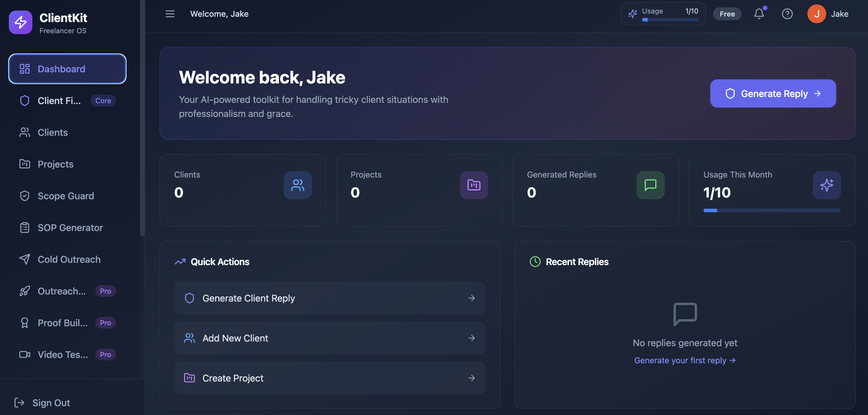Select the Add New Client quick action

(329, 338)
